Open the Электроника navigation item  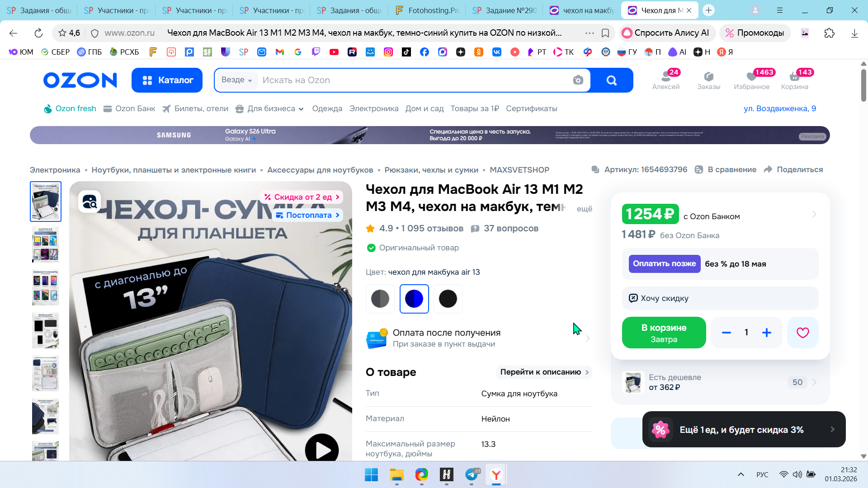[x=373, y=108]
